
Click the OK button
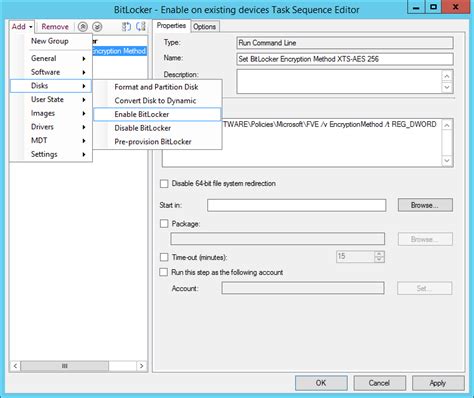321,383
